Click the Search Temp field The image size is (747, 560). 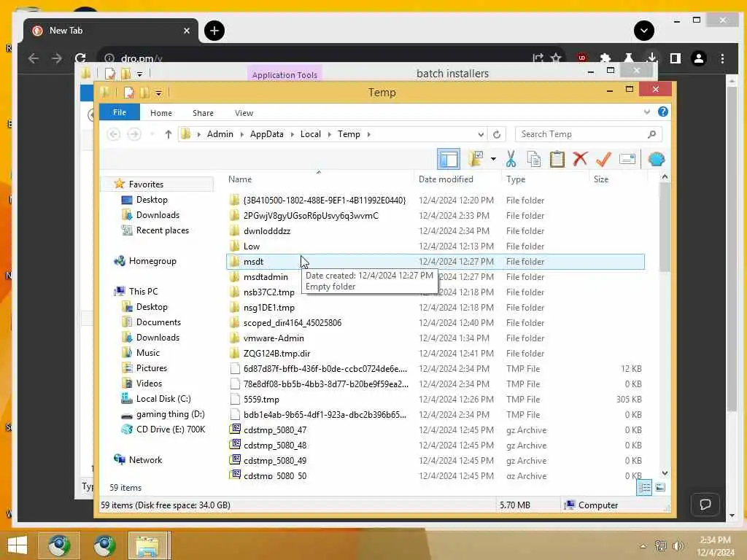(x=589, y=134)
